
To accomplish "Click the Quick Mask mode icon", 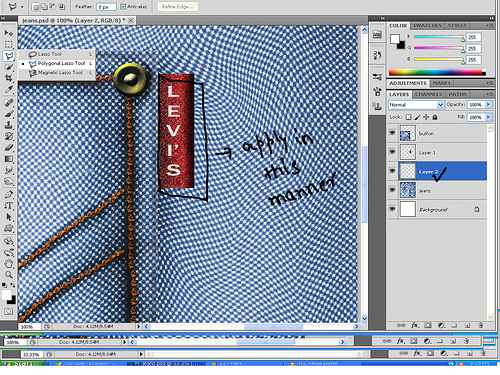I will [9, 311].
